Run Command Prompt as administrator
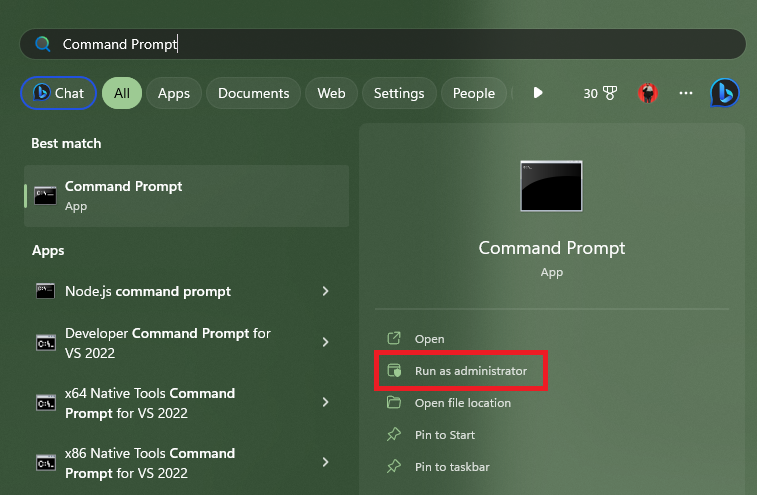 pyautogui.click(x=470, y=371)
